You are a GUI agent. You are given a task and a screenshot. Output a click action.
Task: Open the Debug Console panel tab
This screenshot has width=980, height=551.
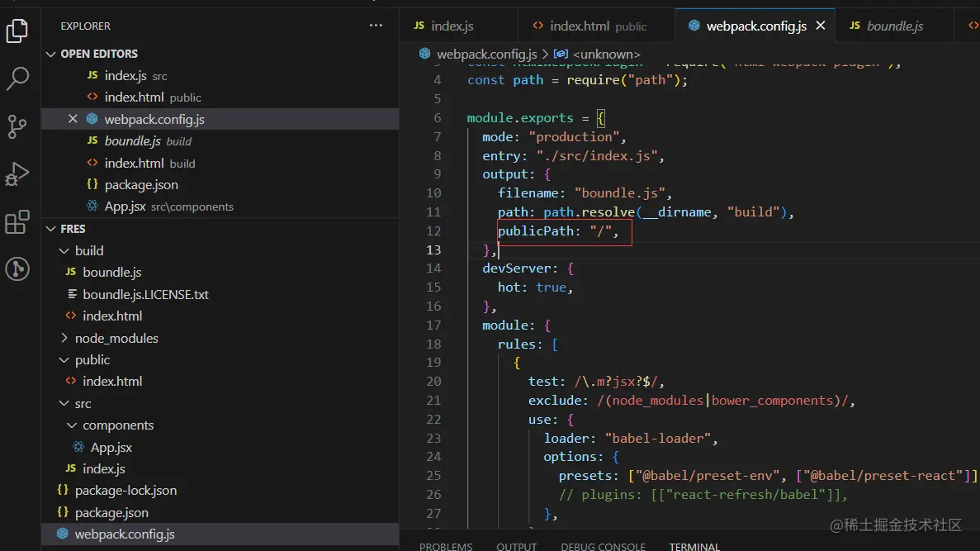click(603, 546)
